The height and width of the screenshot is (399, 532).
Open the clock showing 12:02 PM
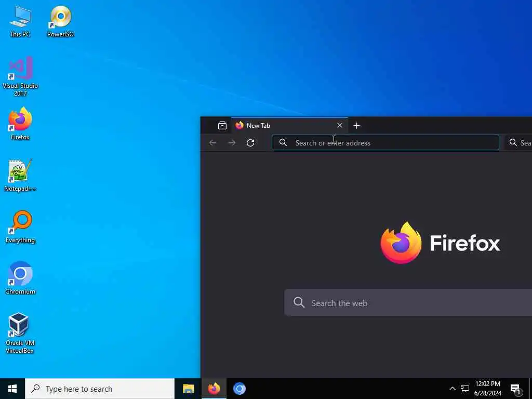(x=487, y=389)
